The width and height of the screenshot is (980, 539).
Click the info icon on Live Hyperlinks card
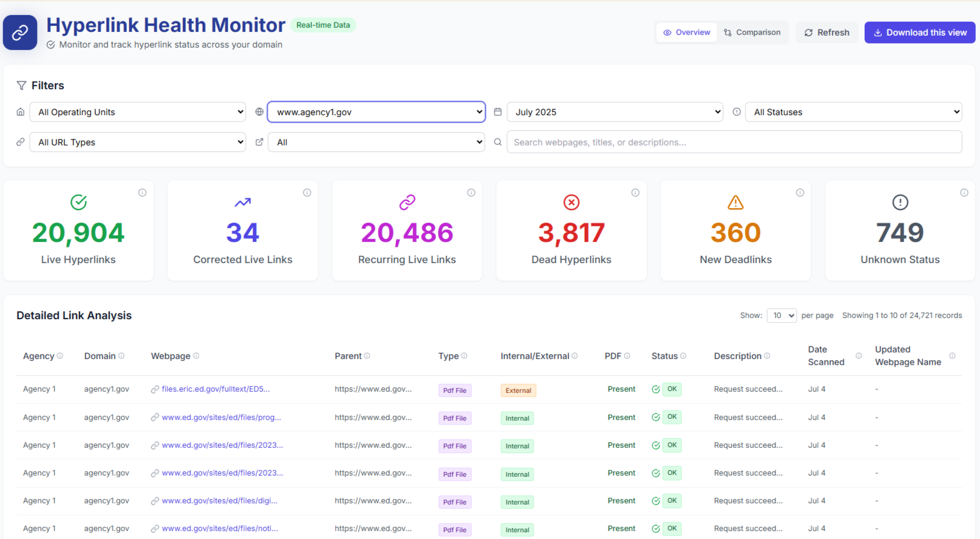(x=142, y=193)
